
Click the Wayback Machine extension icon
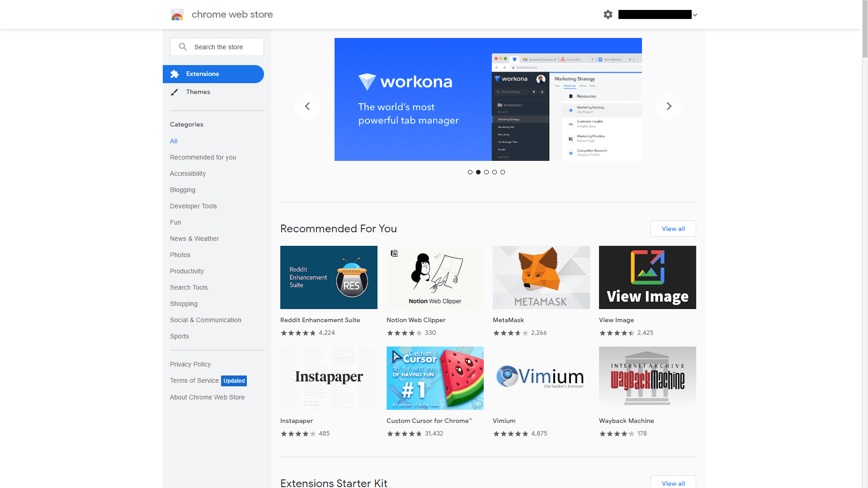(x=647, y=378)
